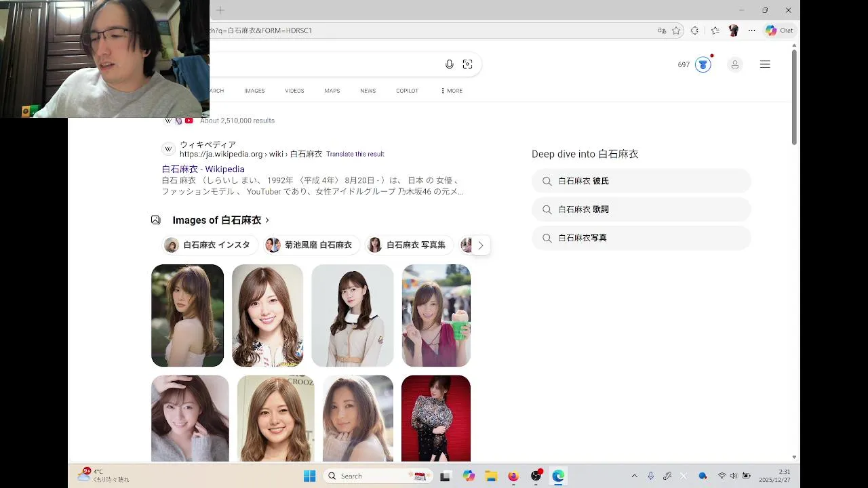Open image thumbnail with red background
The image size is (868, 488).
pyautogui.click(x=436, y=418)
